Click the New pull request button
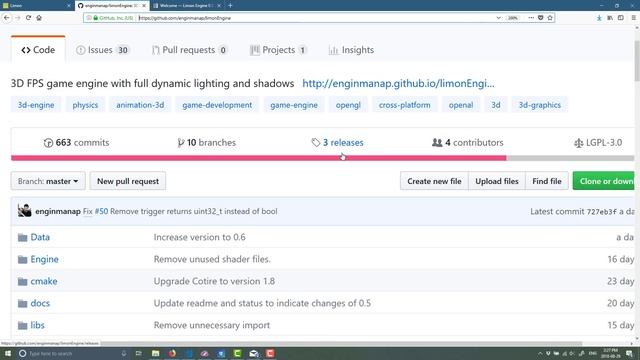The image size is (640, 360). [x=128, y=181]
